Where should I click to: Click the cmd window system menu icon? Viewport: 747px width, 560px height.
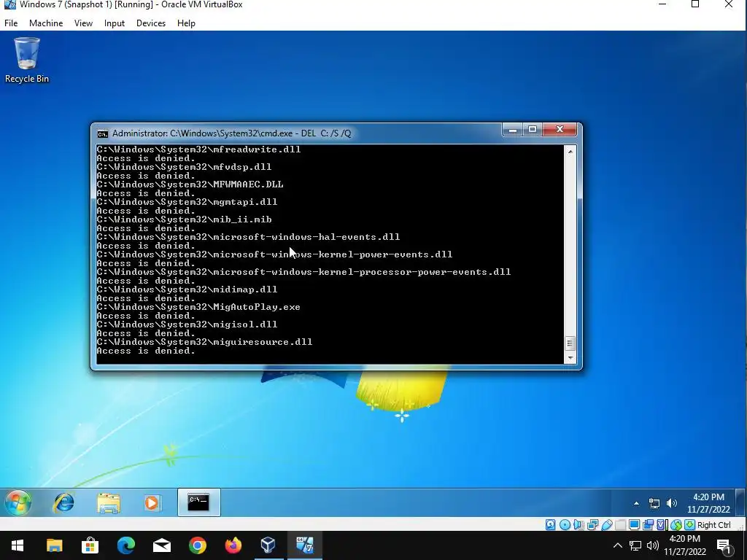coord(102,133)
